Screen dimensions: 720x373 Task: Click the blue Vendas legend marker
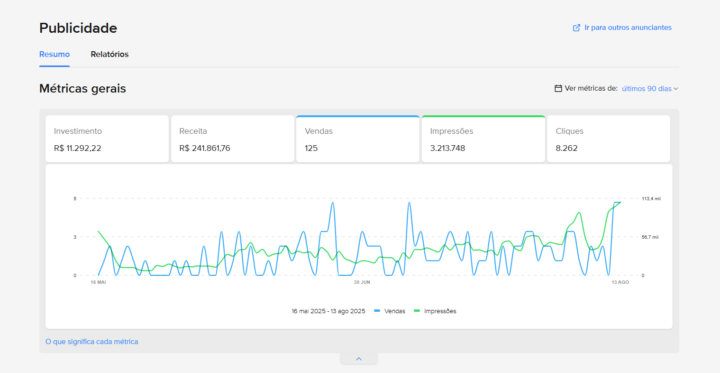(377, 311)
